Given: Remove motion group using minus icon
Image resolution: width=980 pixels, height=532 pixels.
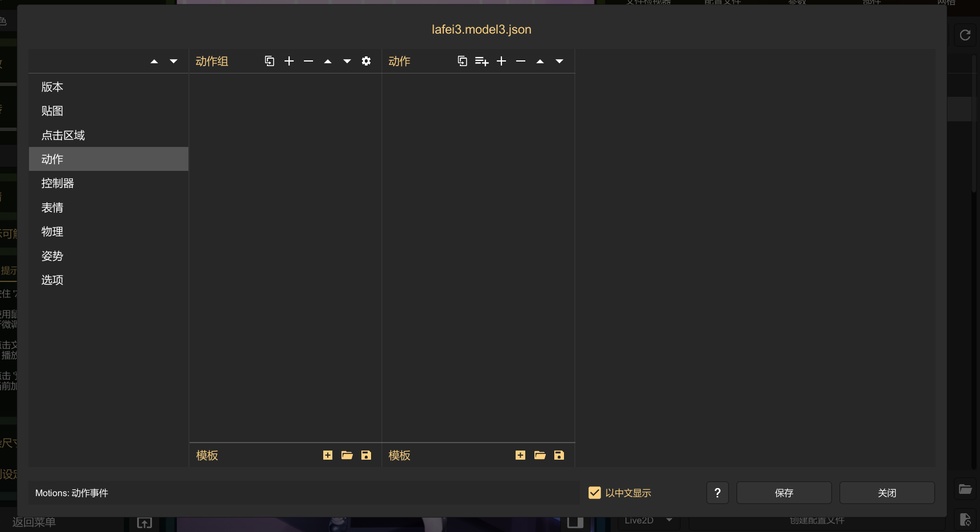Looking at the screenshot, I should [x=308, y=61].
